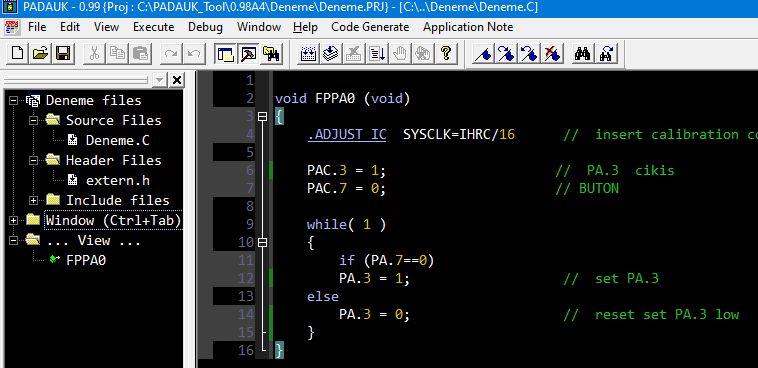Screen dimensions: 758x368
Task: Toggle bookmark with the blue flag icon
Action: pos(482,53)
